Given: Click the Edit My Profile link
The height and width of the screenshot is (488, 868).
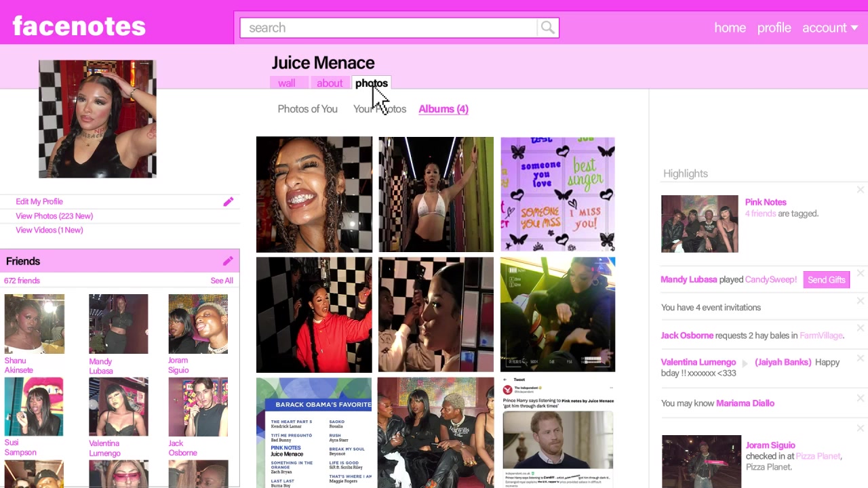Looking at the screenshot, I should point(39,201).
